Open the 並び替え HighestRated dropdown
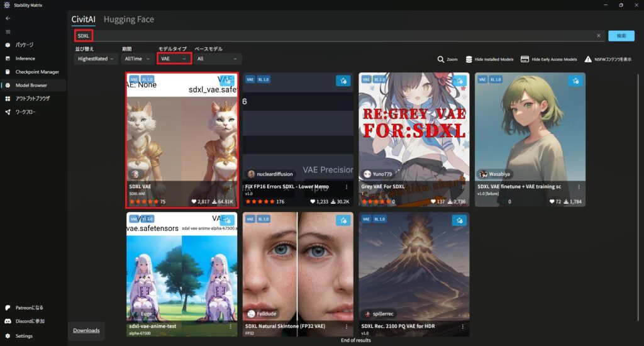This screenshot has height=346, width=644. 96,59
